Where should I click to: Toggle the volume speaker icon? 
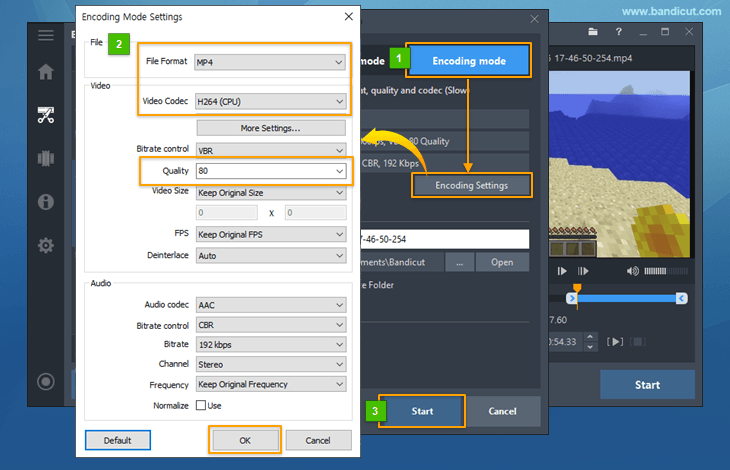(x=632, y=271)
